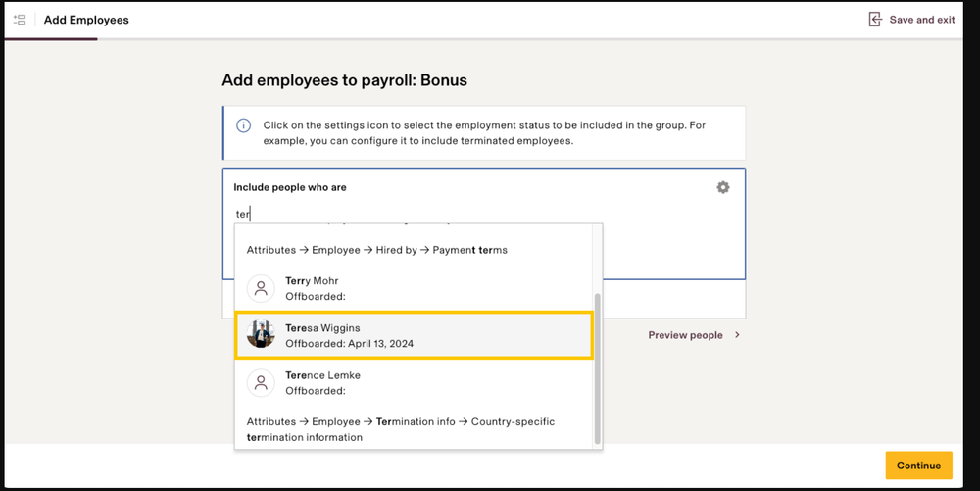980x491 pixels.
Task: Click the progress bar at the top
Action: tap(51, 39)
